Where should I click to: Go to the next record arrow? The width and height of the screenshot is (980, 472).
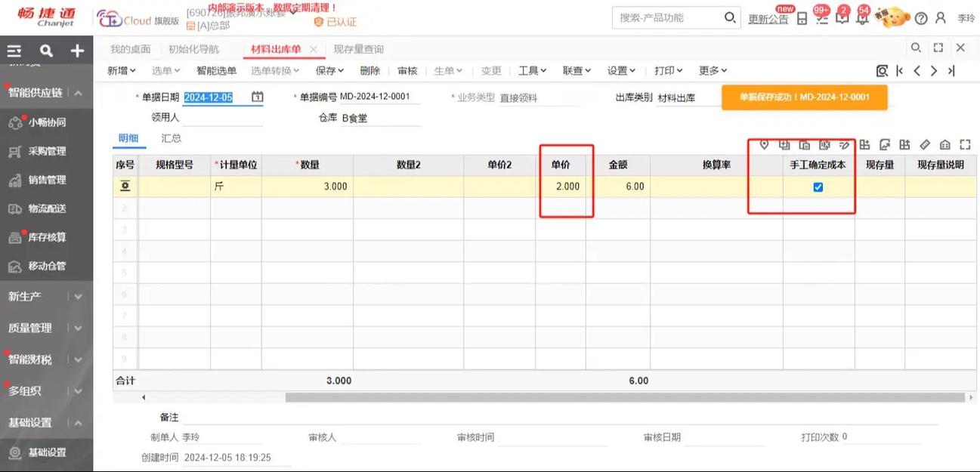point(934,71)
